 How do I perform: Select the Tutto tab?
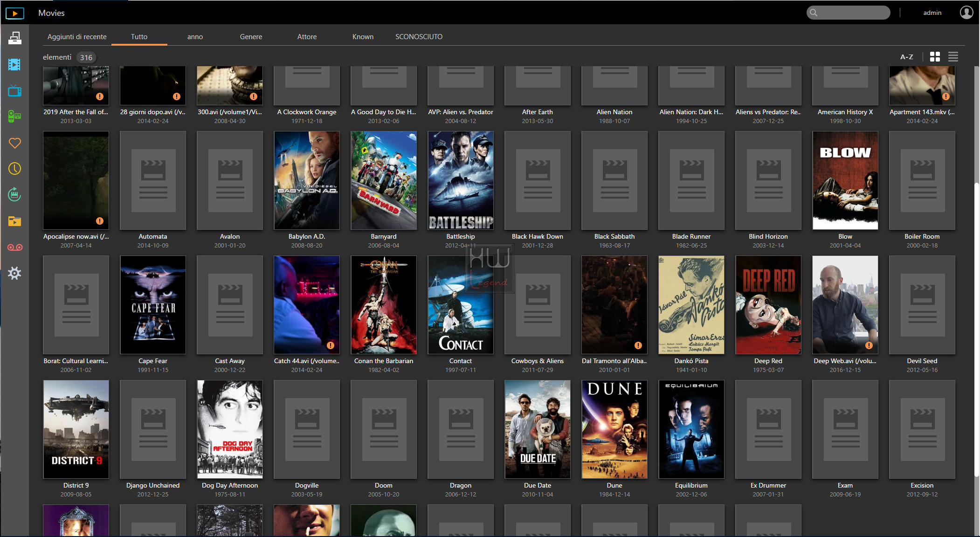pos(139,36)
